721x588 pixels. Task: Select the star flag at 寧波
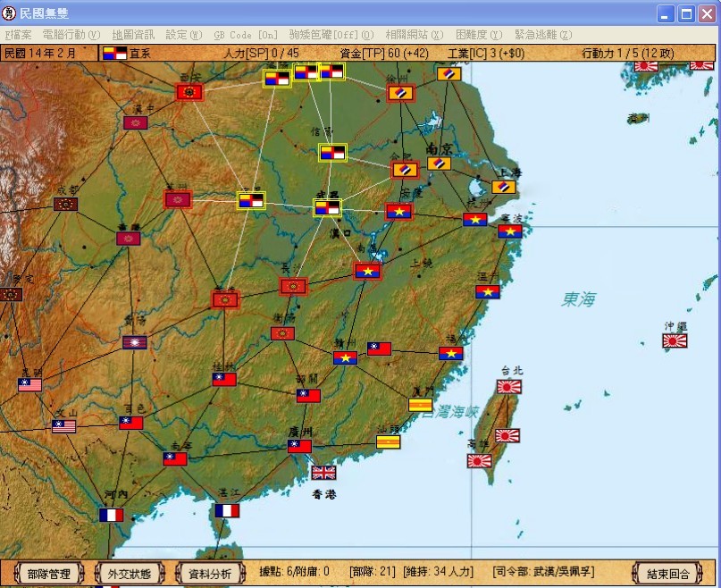(510, 231)
